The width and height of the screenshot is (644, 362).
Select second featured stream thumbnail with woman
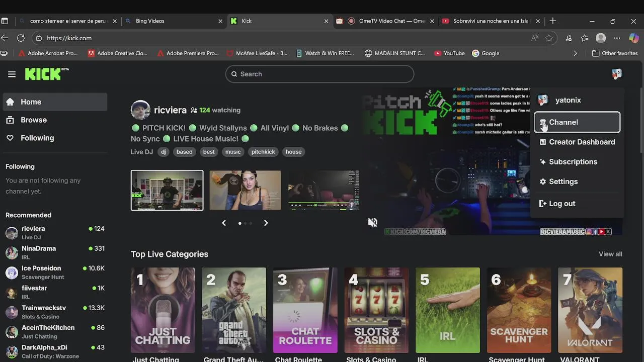[x=245, y=190]
